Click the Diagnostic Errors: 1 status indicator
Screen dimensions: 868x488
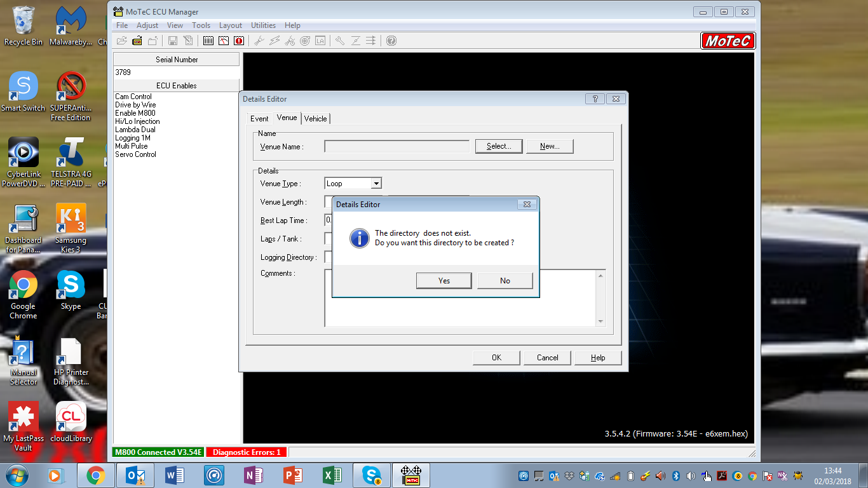coord(247,452)
